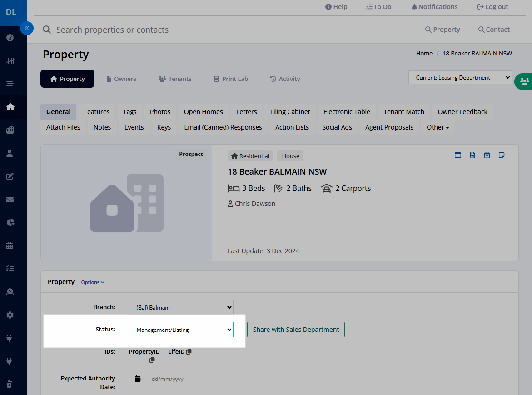Screen dimensions: 532x395
Task: Collapse the sidebar with the double-chevron button
Action: click(26, 28)
